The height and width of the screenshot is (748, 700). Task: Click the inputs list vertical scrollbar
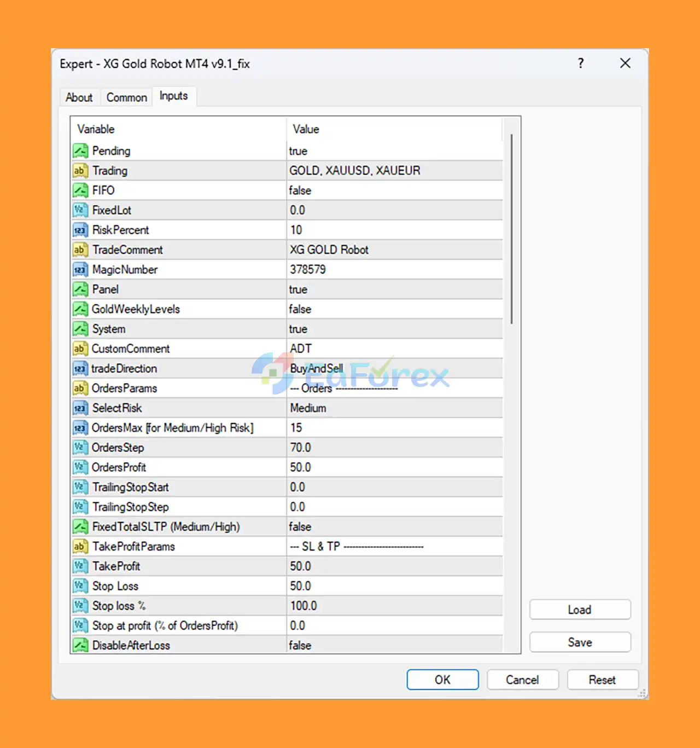point(511,229)
